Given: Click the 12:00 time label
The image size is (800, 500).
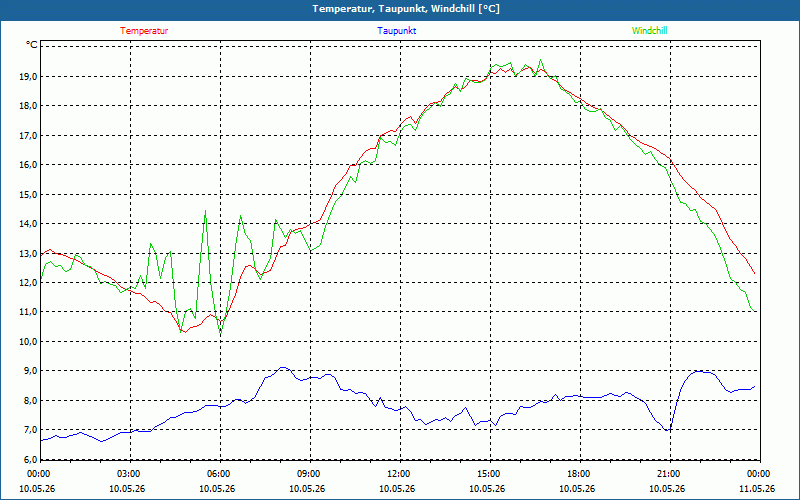Looking at the screenshot, I should (x=400, y=474).
